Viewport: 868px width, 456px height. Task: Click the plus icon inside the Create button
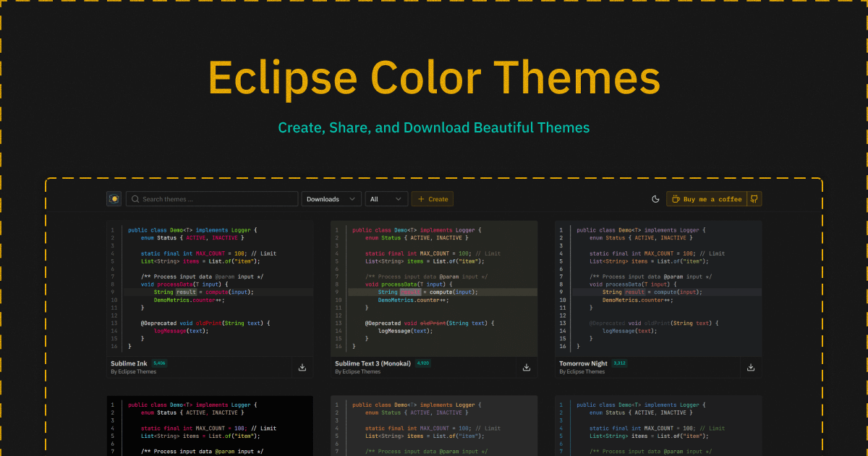tap(422, 198)
